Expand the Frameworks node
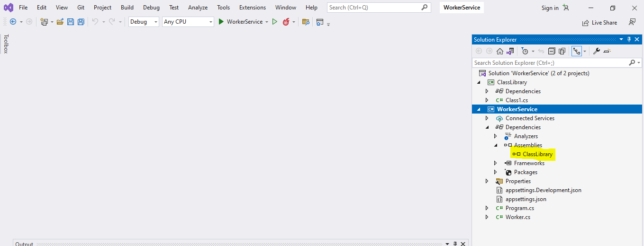The height and width of the screenshot is (246, 644). (x=495, y=163)
